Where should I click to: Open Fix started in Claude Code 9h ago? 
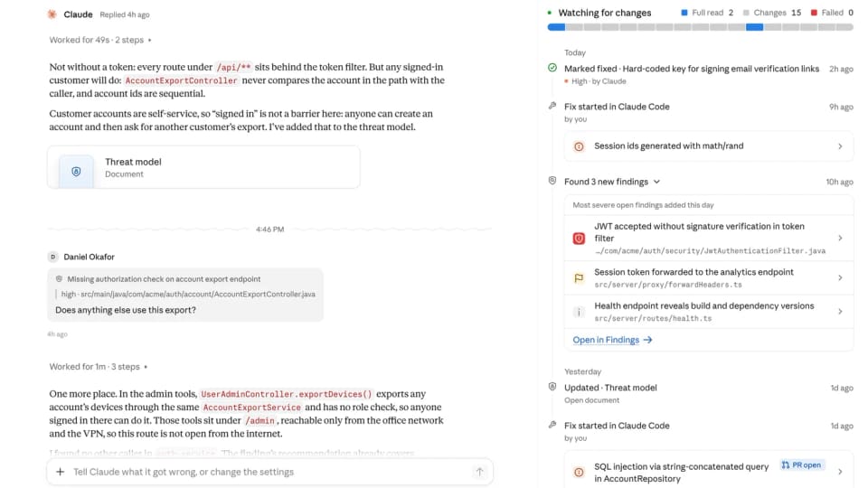pyautogui.click(x=617, y=107)
